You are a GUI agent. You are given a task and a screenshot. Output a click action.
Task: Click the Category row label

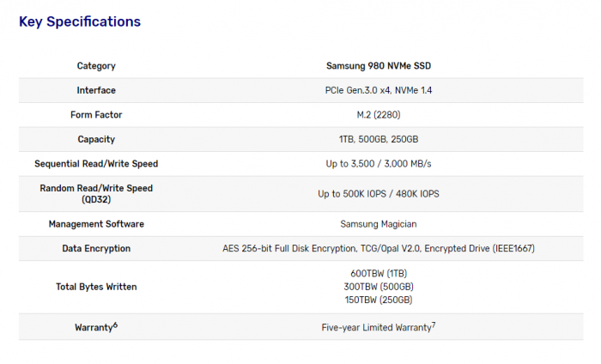tap(96, 66)
